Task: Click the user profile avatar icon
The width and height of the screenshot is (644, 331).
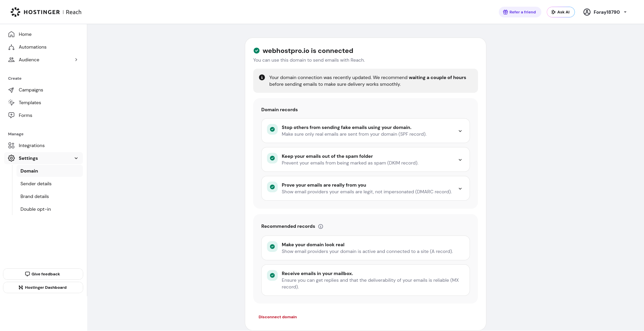Action: tap(587, 12)
